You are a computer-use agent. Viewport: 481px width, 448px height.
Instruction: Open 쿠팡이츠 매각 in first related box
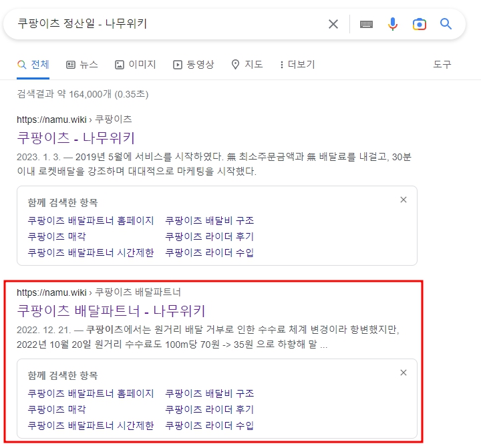coord(57,236)
